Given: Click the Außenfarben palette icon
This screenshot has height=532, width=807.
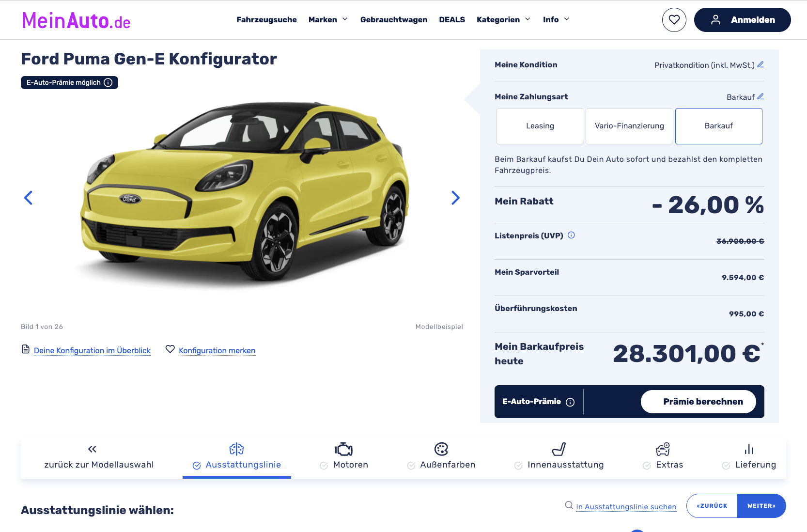Looking at the screenshot, I should [441, 449].
